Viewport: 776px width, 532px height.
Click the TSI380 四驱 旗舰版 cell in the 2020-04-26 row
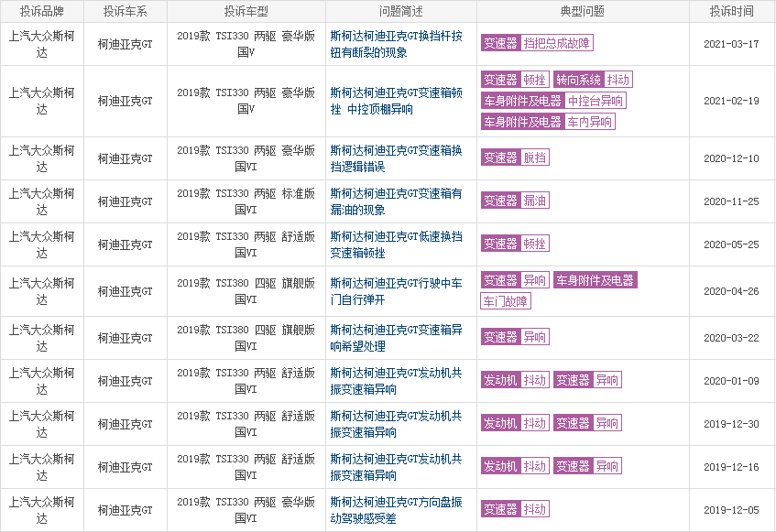pos(246,291)
